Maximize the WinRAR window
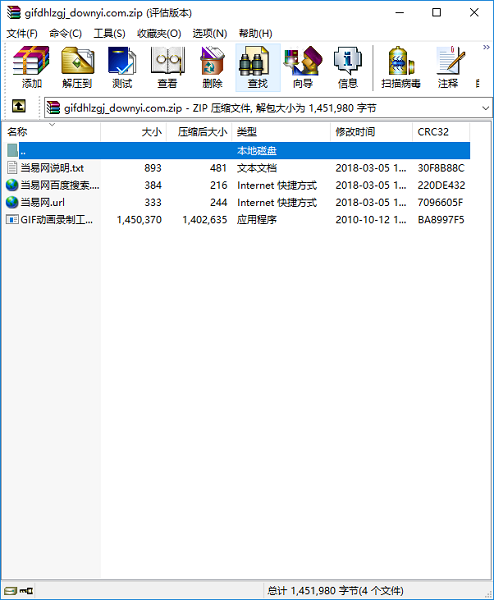Screen dimensions: 494x600 pos(436,13)
